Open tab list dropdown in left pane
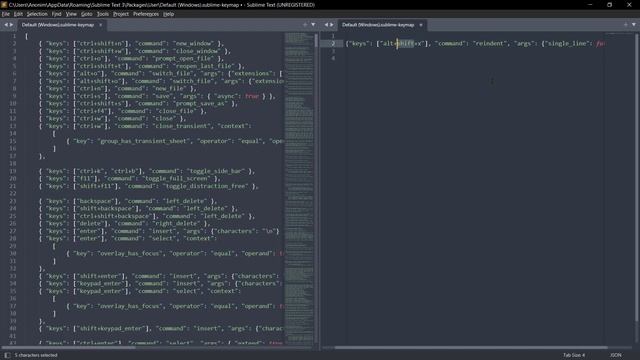Screen dimensions: 640x360 coord(313,25)
